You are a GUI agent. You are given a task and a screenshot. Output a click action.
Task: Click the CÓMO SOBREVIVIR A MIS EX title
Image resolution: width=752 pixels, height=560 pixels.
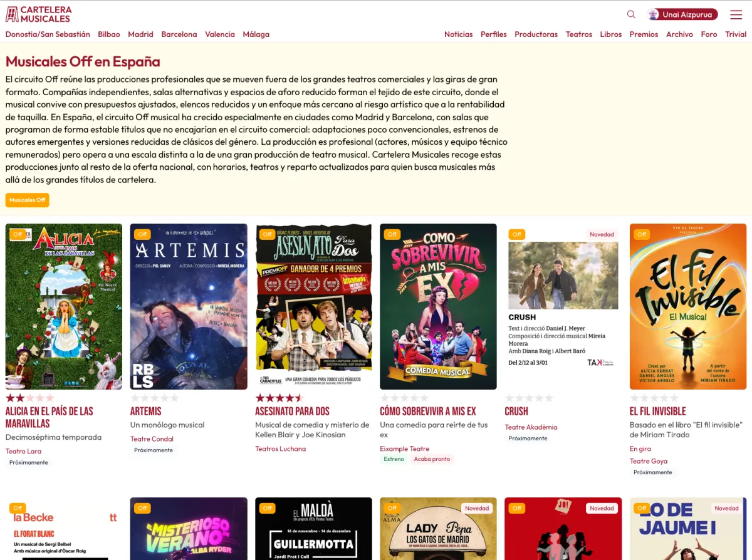(428, 412)
